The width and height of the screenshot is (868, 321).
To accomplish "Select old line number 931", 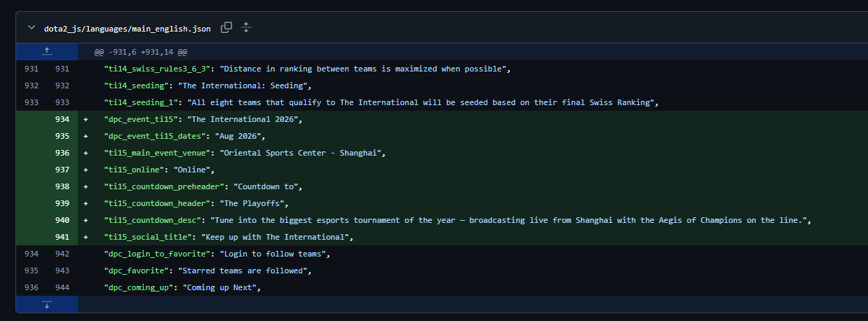I will click(x=32, y=69).
